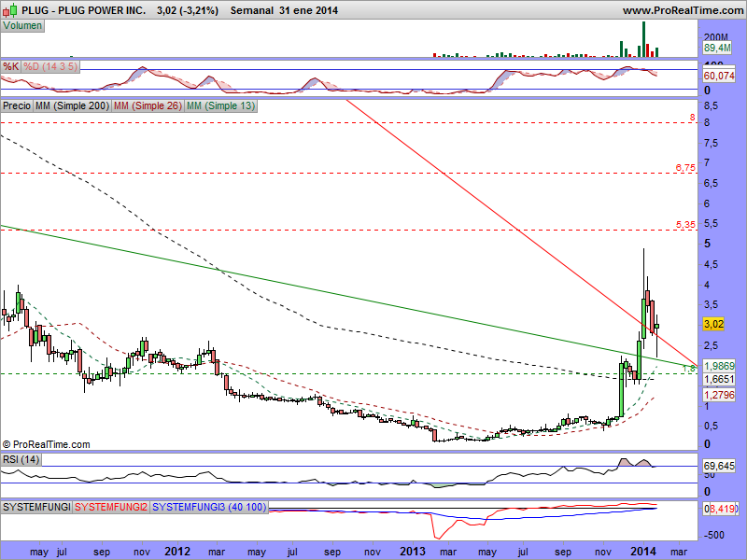Click the -500 axis label
The width and height of the screenshot is (747, 560).
click(x=714, y=535)
